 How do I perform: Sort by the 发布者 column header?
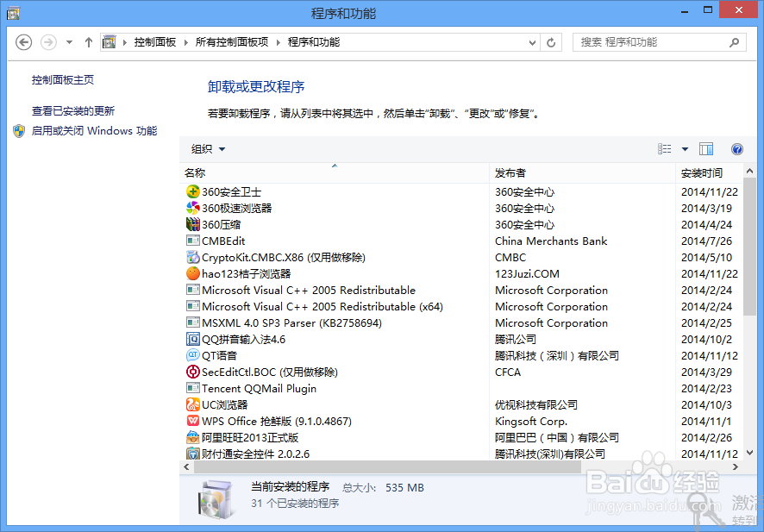(x=582, y=173)
